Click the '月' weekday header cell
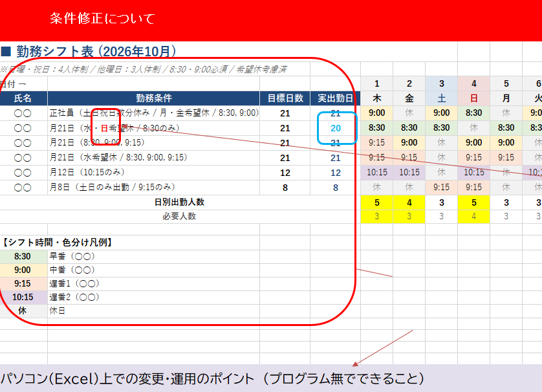The width and height of the screenshot is (542, 392). (x=506, y=98)
